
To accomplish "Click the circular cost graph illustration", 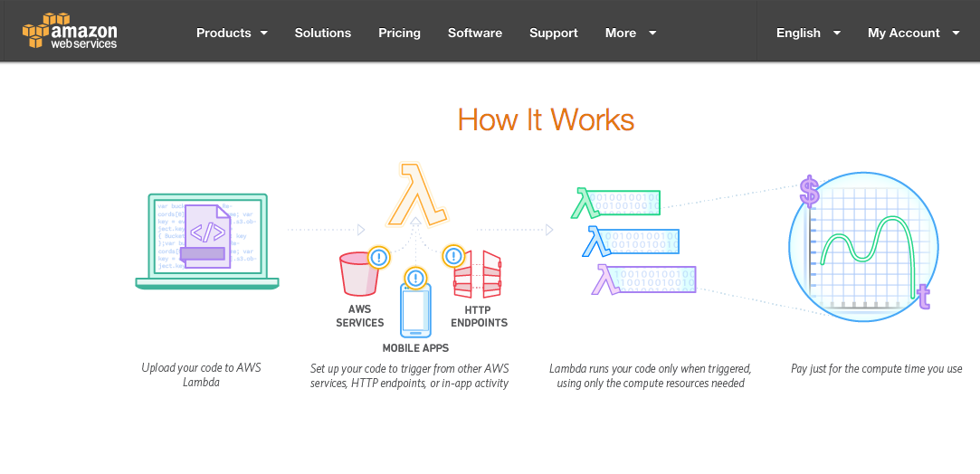I will click(x=864, y=247).
